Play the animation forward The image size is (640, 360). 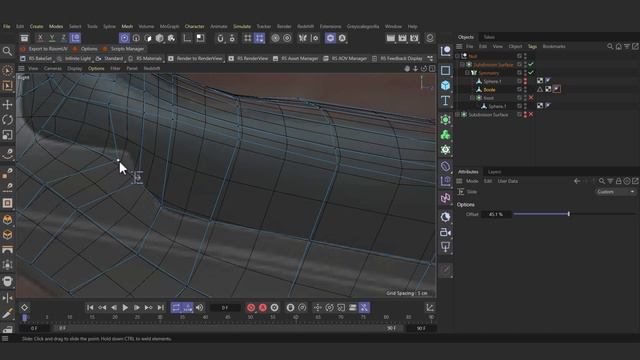click(125, 307)
